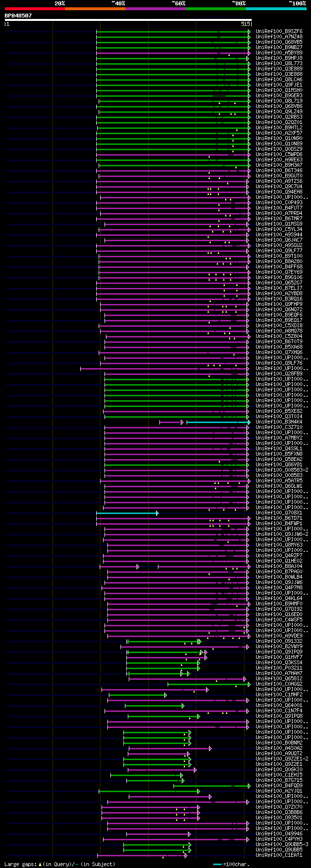Click the UniRef100_A9VDE9 label
The width and height of the screenshot is (311, 868).
[279, 636]
